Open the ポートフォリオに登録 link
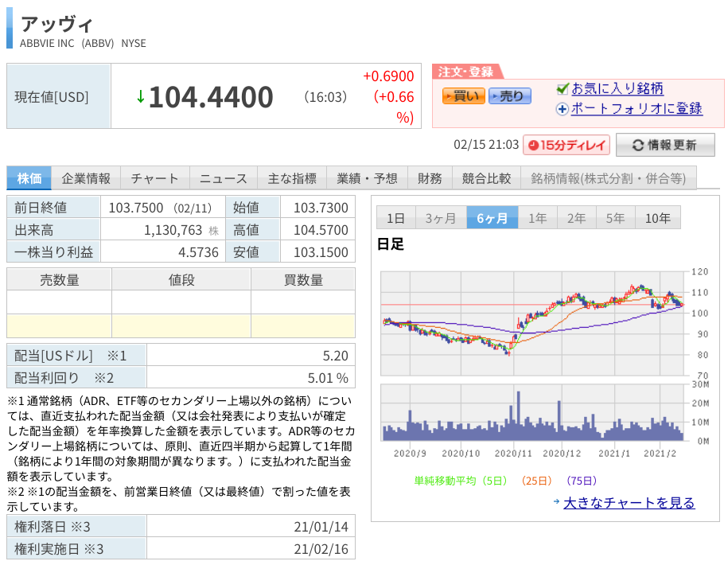 tap(637, 109)
